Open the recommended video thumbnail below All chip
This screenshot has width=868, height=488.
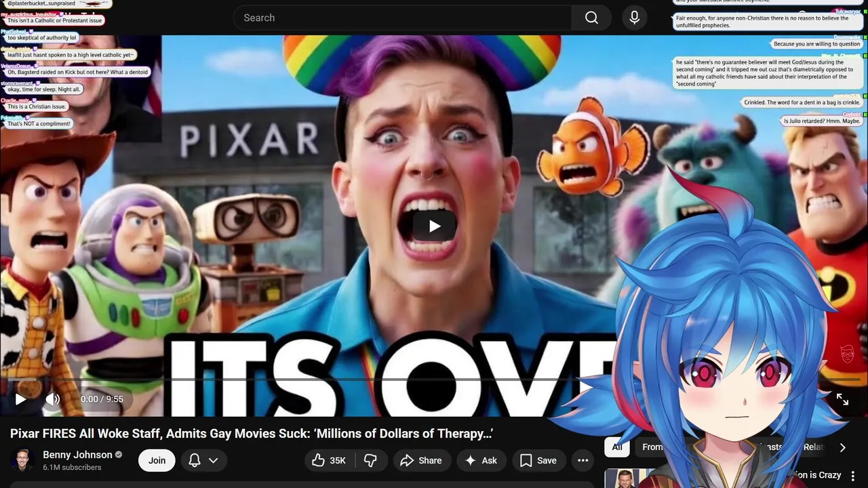point(628,479)
